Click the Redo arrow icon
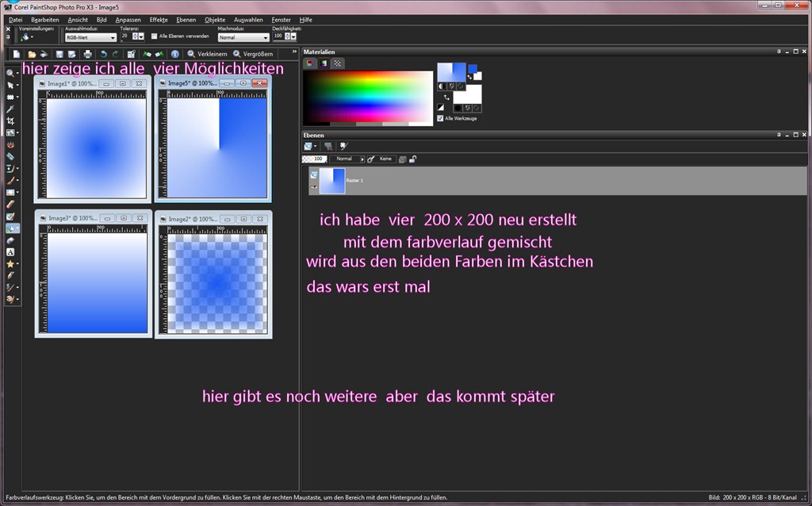This screenshot has height=506, width=812. click(116, 54)
